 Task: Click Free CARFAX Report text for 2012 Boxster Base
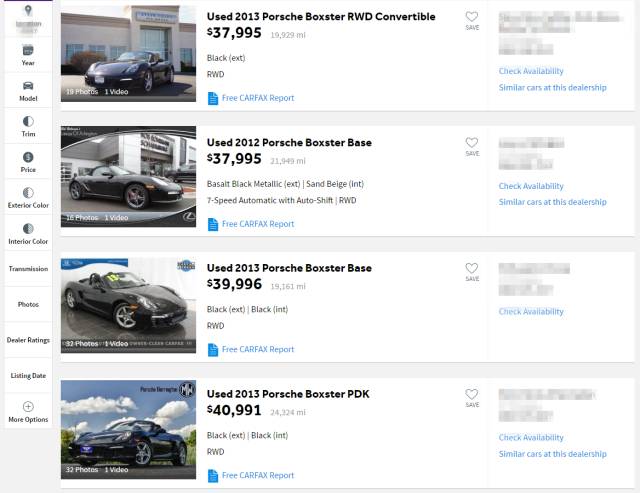point(258,224)
